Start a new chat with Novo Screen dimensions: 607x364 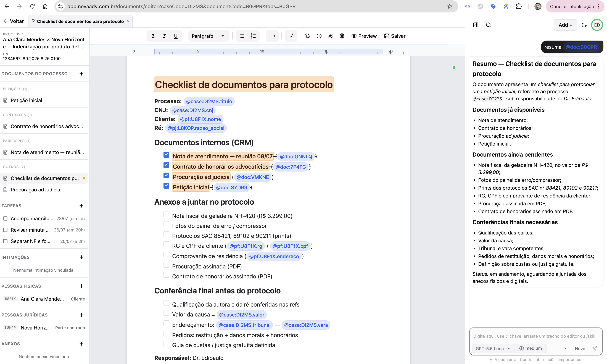580,349
